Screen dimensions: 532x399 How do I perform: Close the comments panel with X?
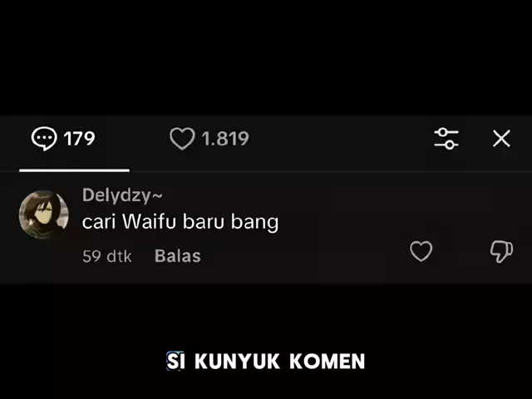[501, 139]
